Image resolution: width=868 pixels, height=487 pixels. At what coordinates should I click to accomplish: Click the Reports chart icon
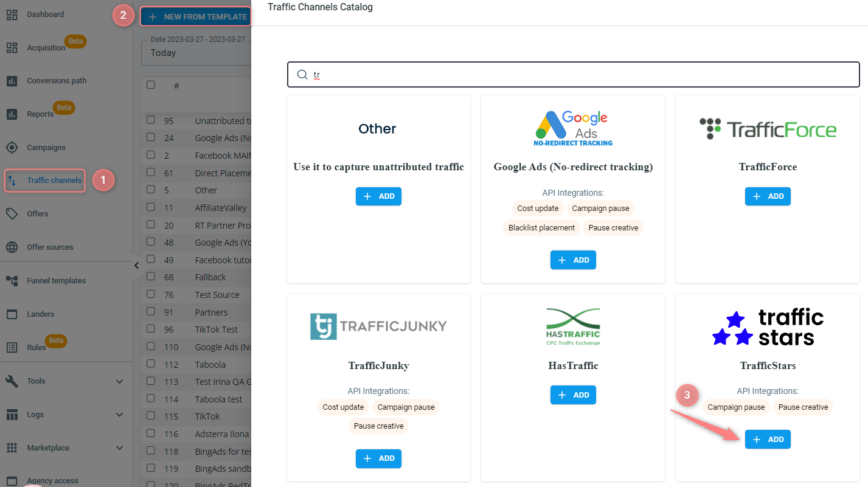(x=12, y=114)
